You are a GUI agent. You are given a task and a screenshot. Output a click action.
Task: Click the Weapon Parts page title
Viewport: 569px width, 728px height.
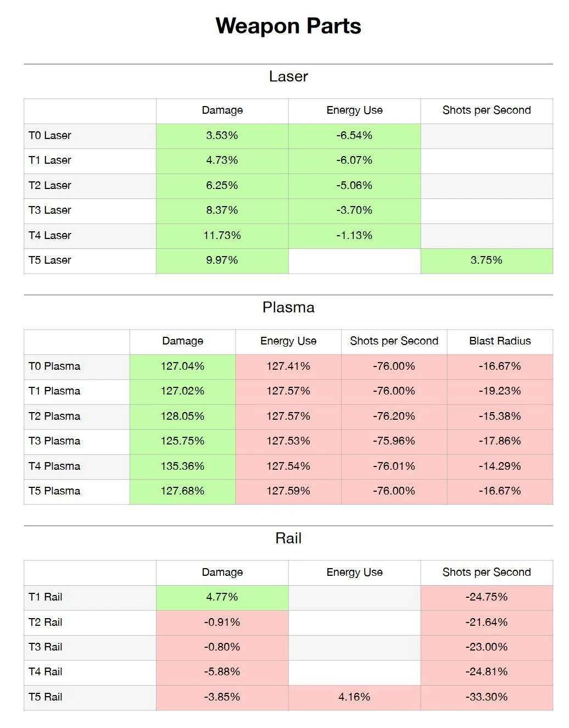(288, 26)
